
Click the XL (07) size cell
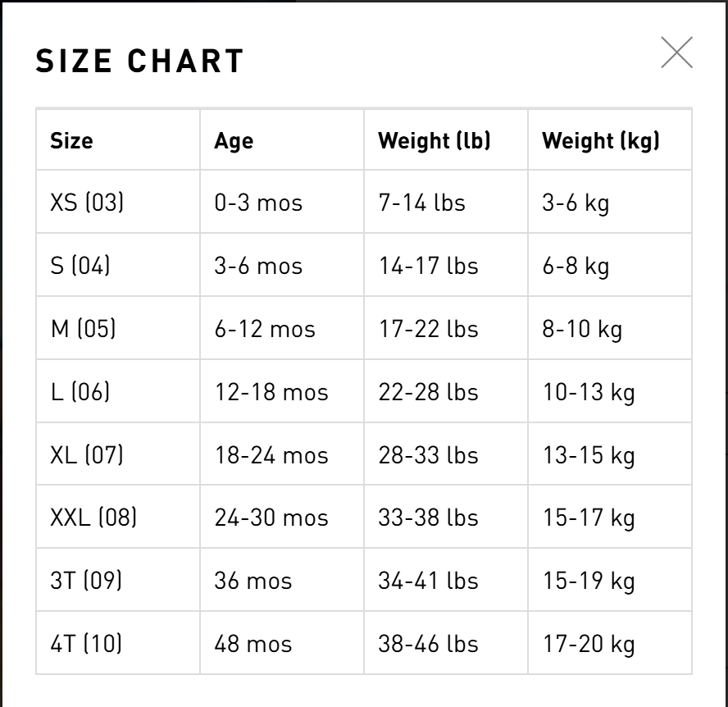click(x=87, y=455)
